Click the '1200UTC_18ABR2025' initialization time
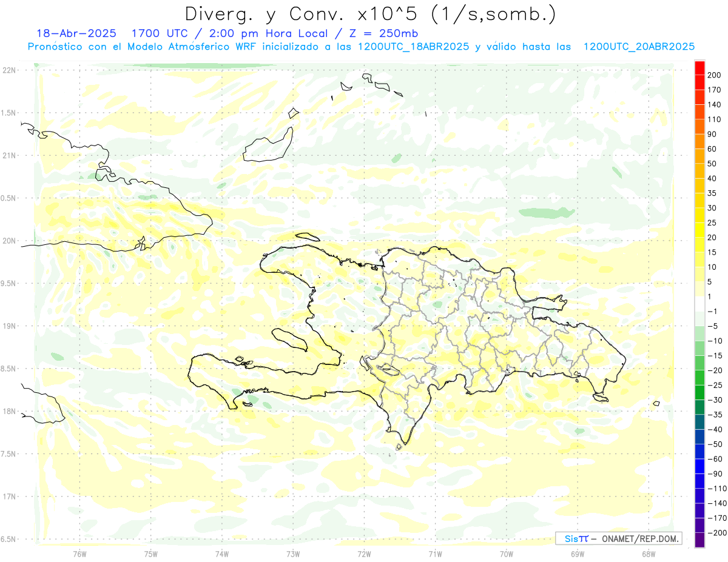 [x=414, y=47]
